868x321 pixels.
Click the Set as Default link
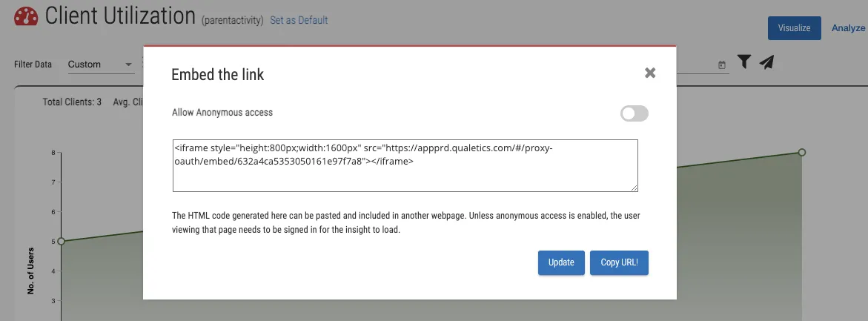point(299,20)
